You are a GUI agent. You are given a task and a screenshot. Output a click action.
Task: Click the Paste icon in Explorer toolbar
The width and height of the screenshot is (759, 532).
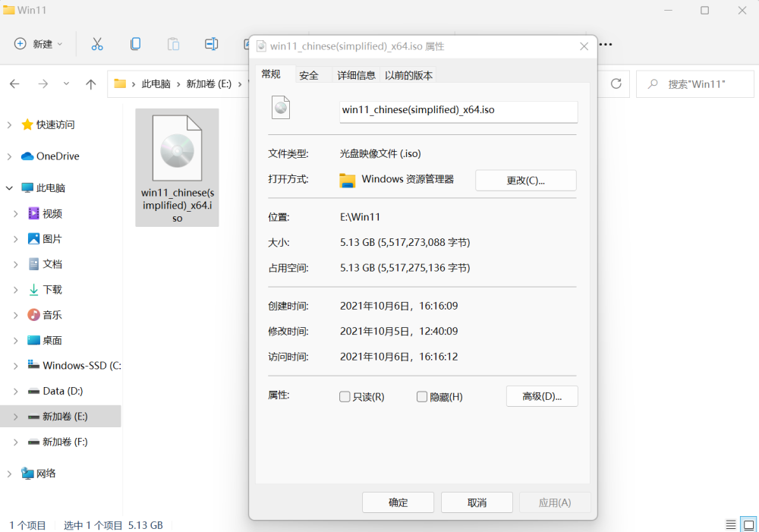[x=173, y=44]
